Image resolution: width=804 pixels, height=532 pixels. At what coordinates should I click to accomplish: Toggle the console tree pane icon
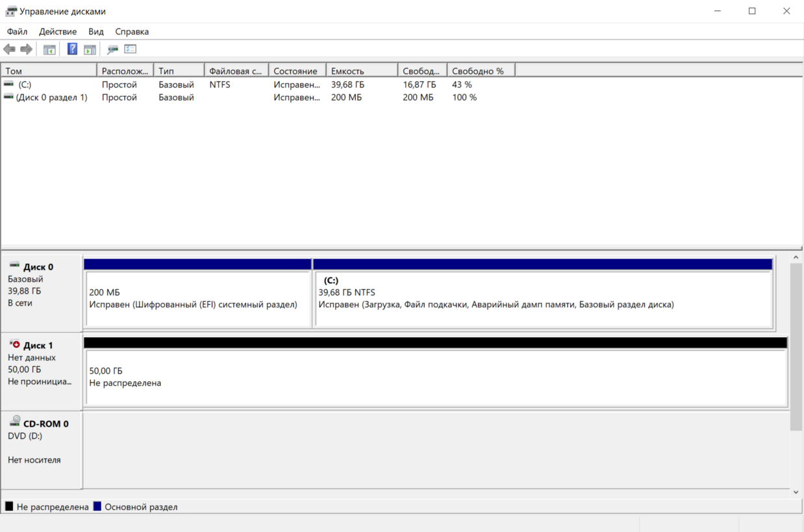[x=49, y=49]
